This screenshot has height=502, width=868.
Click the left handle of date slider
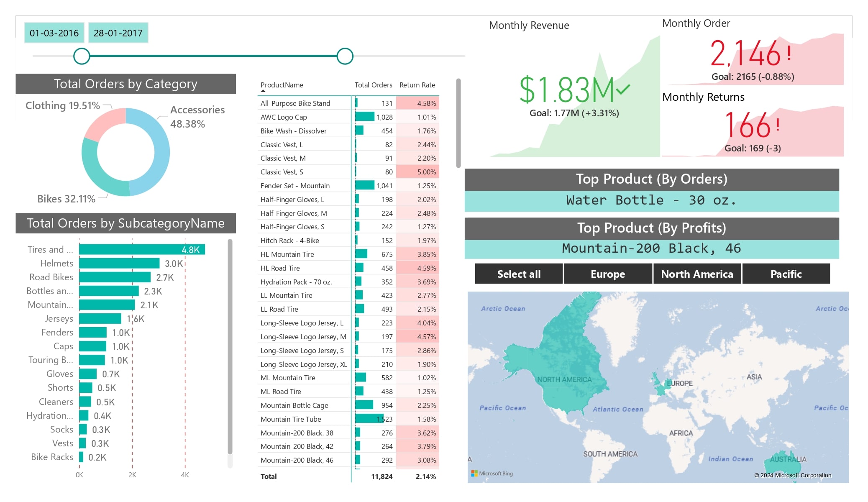point(82,56)
